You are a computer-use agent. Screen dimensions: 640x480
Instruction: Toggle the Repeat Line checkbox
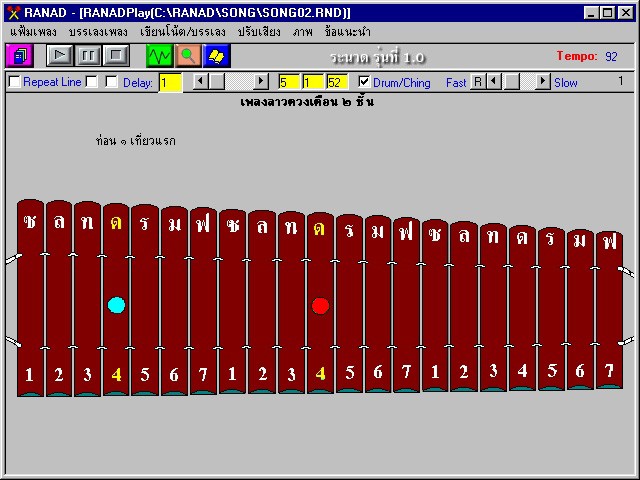click(x=15, y=82)
